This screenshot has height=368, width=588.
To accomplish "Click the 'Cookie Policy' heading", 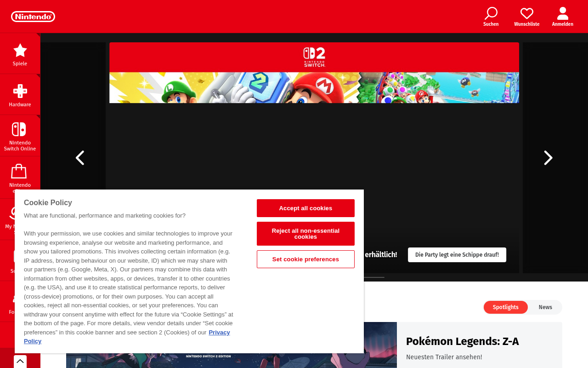I will (48, 202).
